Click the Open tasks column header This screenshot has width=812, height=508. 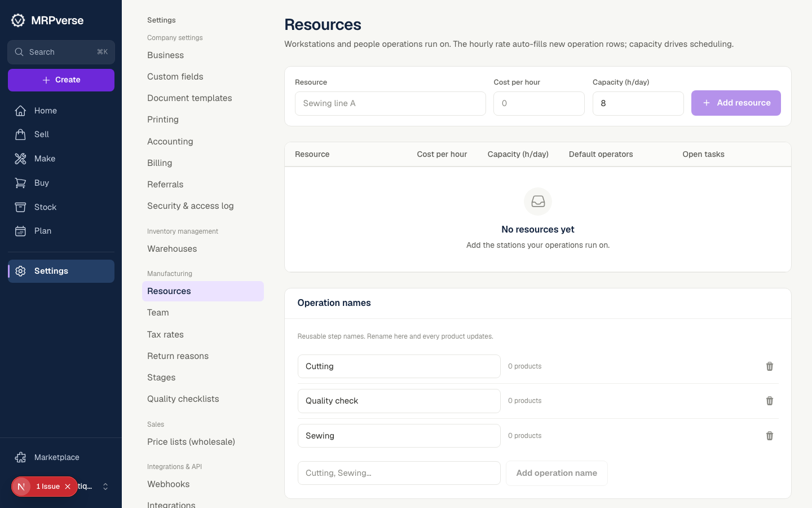(x=703, y=154)
